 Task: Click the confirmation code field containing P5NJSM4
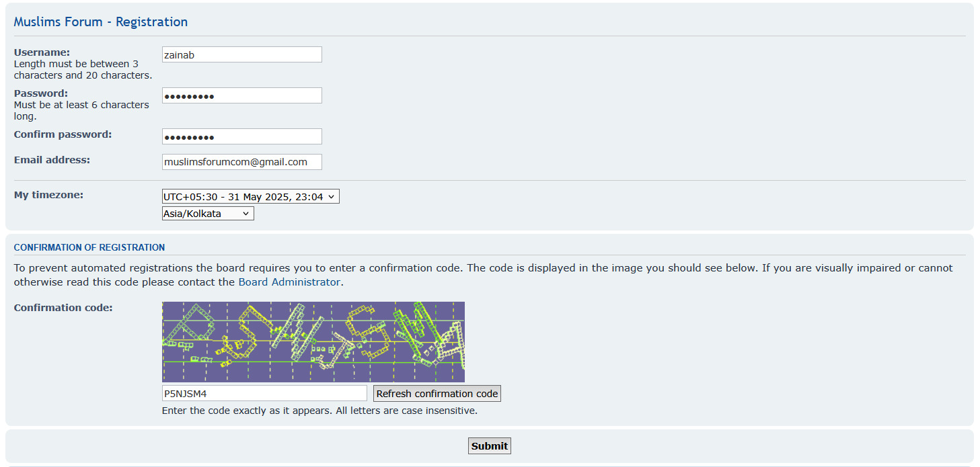[x=264, y=394]
